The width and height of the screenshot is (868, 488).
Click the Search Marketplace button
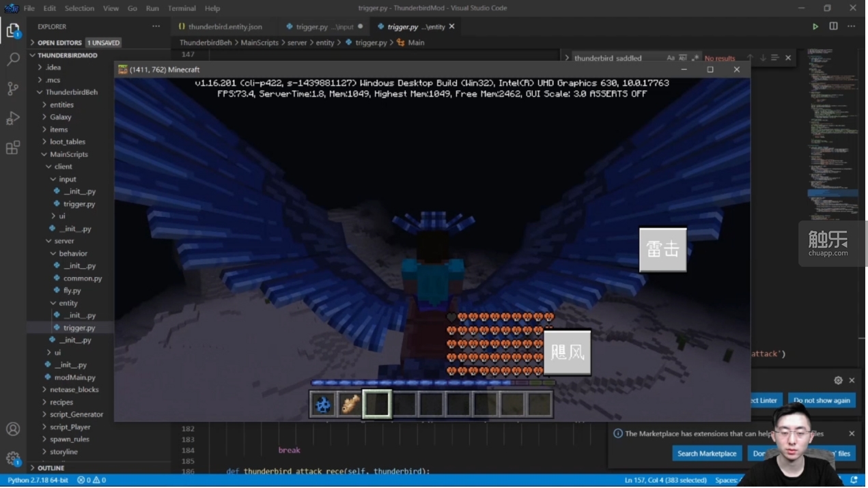click(707, 453)
